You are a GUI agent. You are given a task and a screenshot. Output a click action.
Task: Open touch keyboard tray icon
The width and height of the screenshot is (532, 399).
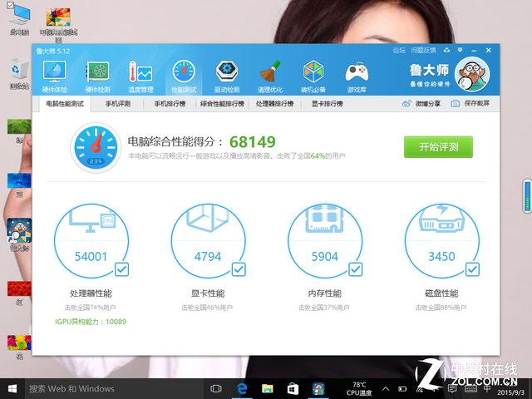471,388
